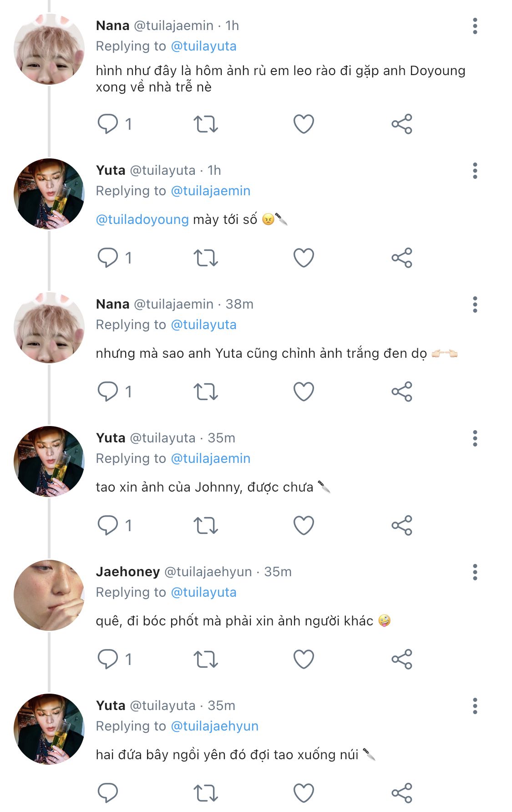Screen dimensions: 512x812
Task: Reply to Yuta's tweet about Johnny's photo
Action: tap(108, 525)
